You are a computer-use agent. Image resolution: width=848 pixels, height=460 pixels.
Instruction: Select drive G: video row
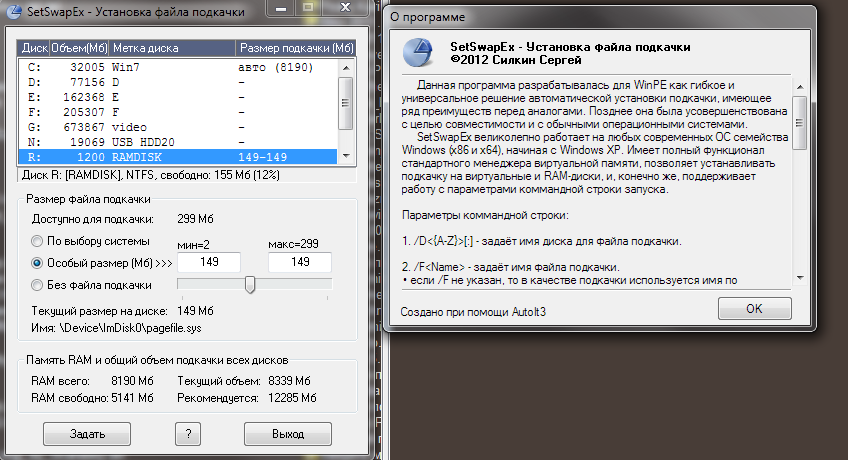pos(178,127)
